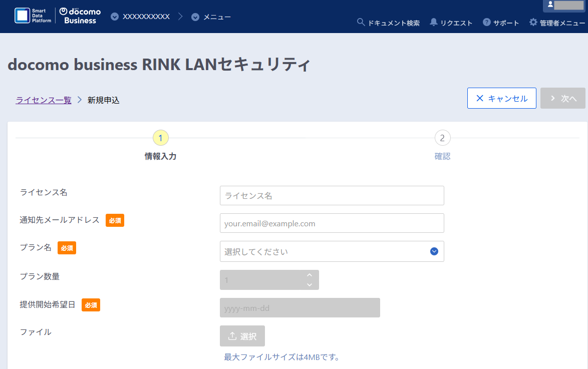The image size is (588, 369).
Task: Click the docomo Business logo
Action: 80,16
